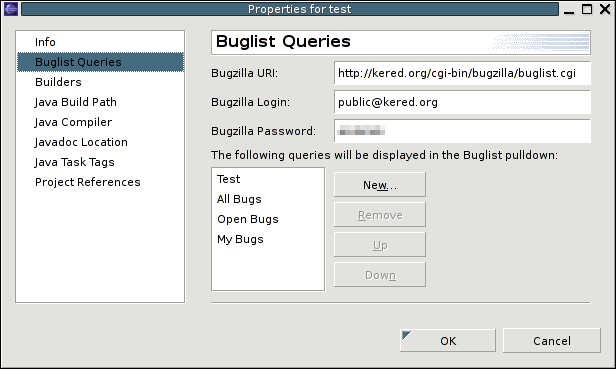Click the Eclipse icon in the title bar
The image size is (616, 369).
(x=11, y=9)
